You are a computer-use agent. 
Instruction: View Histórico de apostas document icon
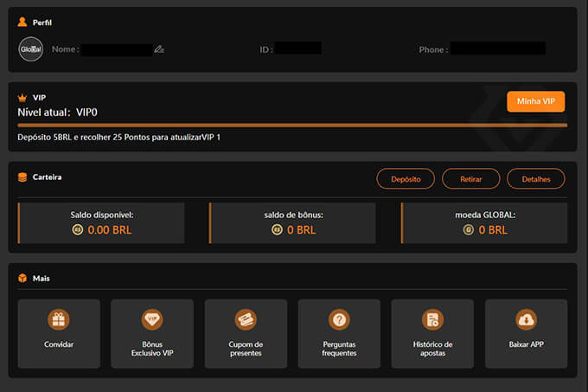click(432, 319)
